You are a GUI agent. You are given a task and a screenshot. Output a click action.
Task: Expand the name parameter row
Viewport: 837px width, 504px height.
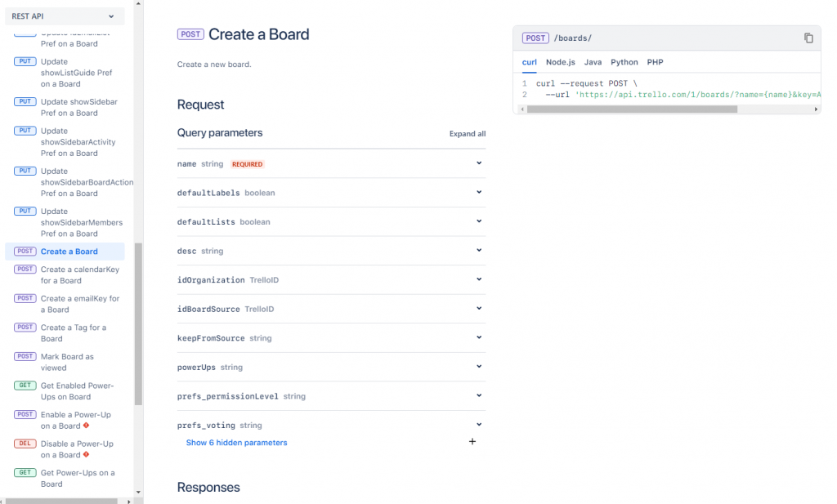pos(479,163)
